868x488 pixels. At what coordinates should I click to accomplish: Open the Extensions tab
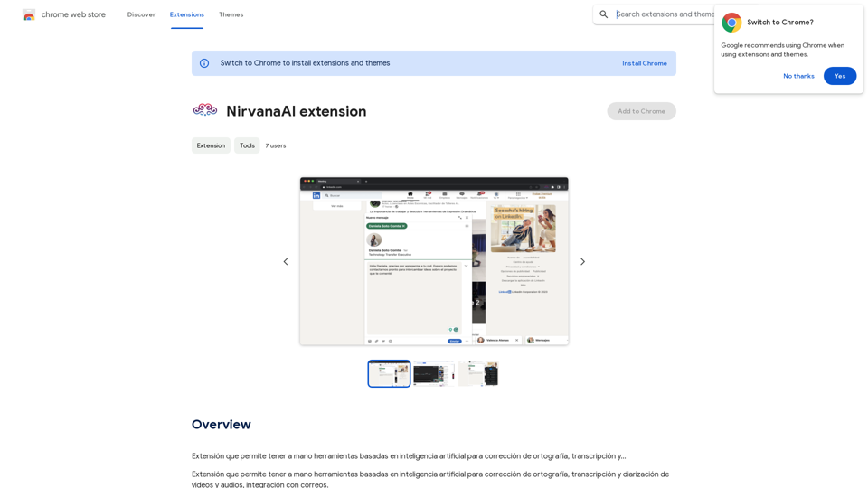(x=186, y=14)
